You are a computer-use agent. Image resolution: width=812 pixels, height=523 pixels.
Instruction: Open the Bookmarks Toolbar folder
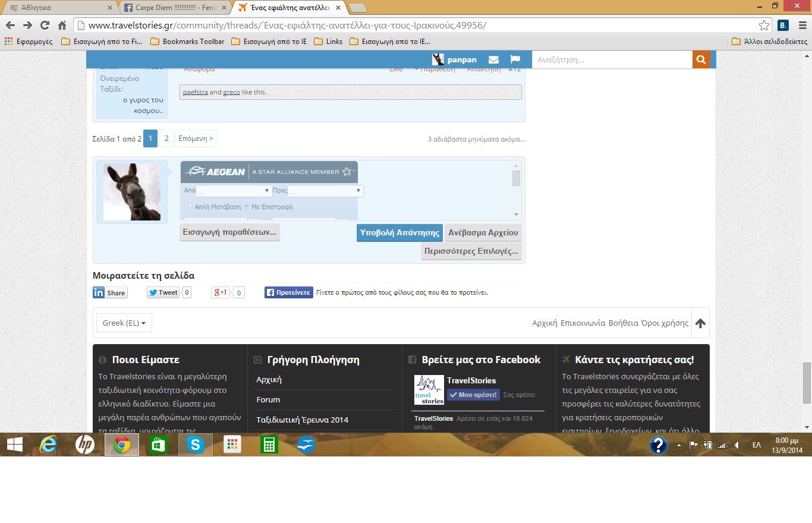(x=188, y=42)
